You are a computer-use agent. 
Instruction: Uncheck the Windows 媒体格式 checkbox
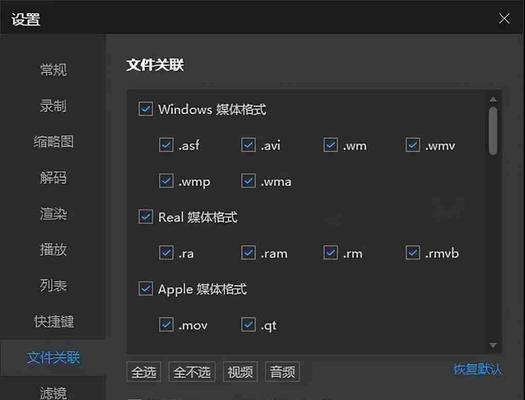point(146,109)
